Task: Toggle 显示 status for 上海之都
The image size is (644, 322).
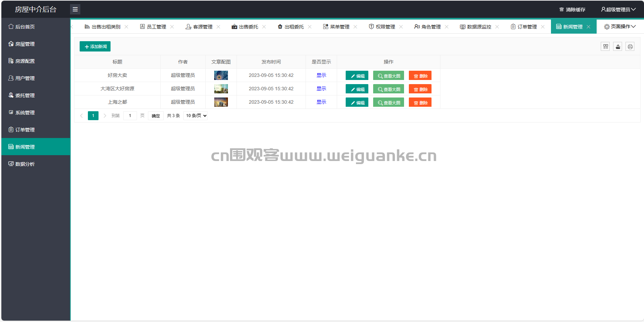Action: tap(321, 102)
